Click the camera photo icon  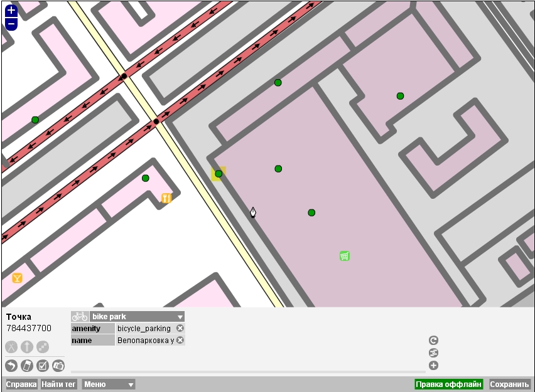click(58, 366)
